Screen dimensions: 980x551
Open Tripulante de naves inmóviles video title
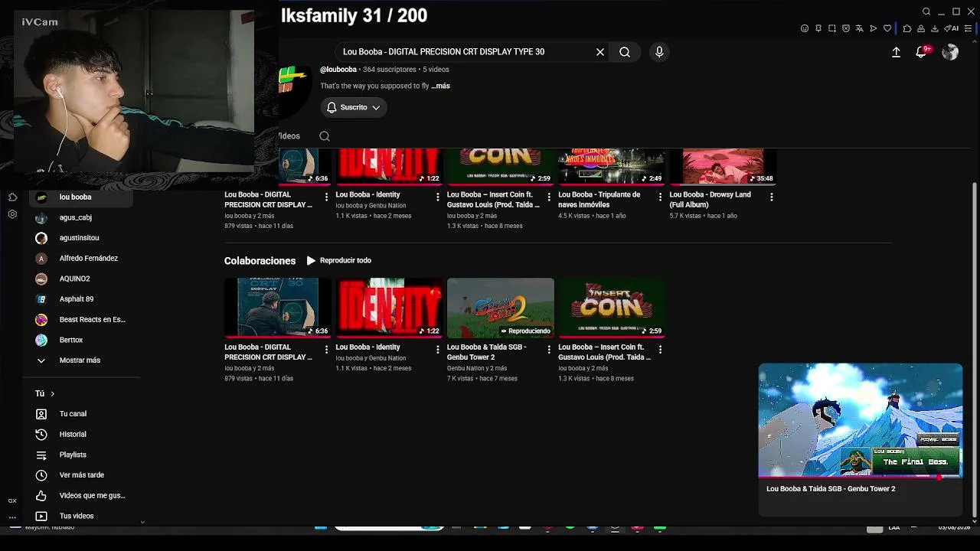(x=599, y=200)
